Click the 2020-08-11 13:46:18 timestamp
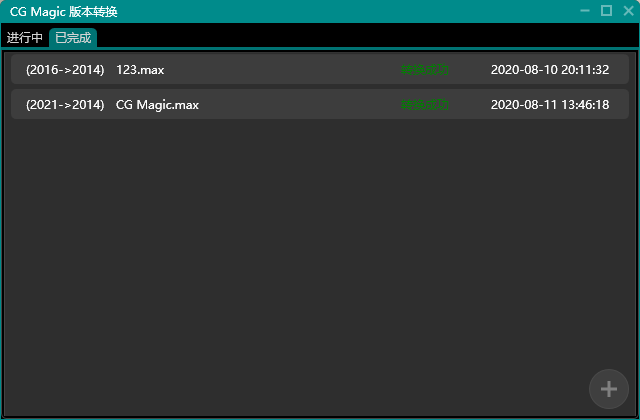The width and height of the screenshot is (640, 420). [x=550, y=105]
